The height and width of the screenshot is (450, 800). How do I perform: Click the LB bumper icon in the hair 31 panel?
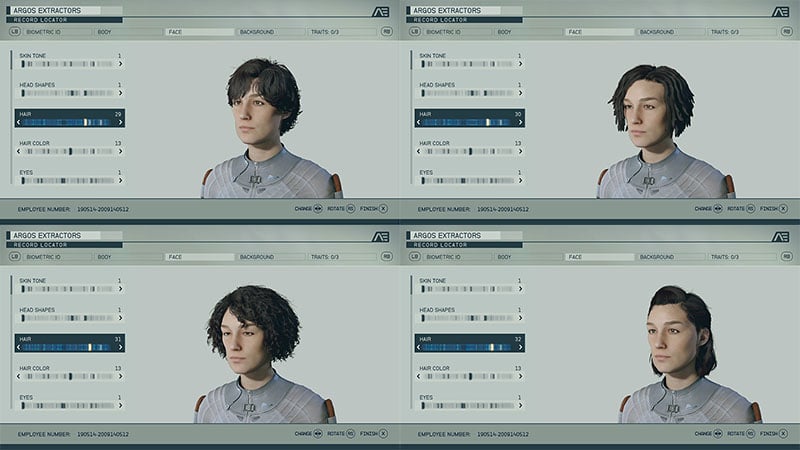click(14, 257)
